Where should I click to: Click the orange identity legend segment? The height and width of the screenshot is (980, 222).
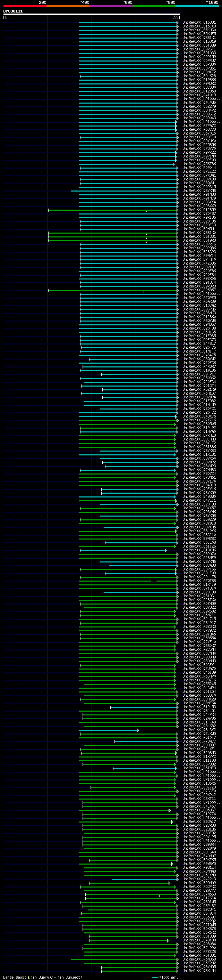(68, 6)
